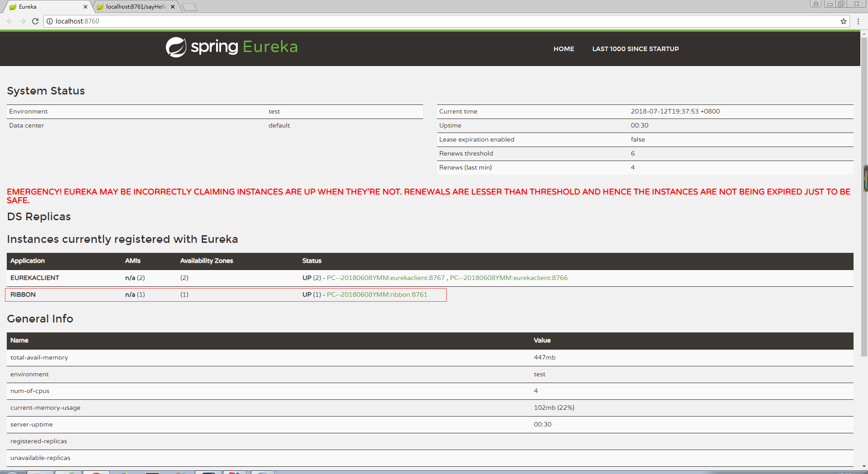Click the DS Replicas heading
This screenshot has width=868, height=474.
click(x=39, y=217)
